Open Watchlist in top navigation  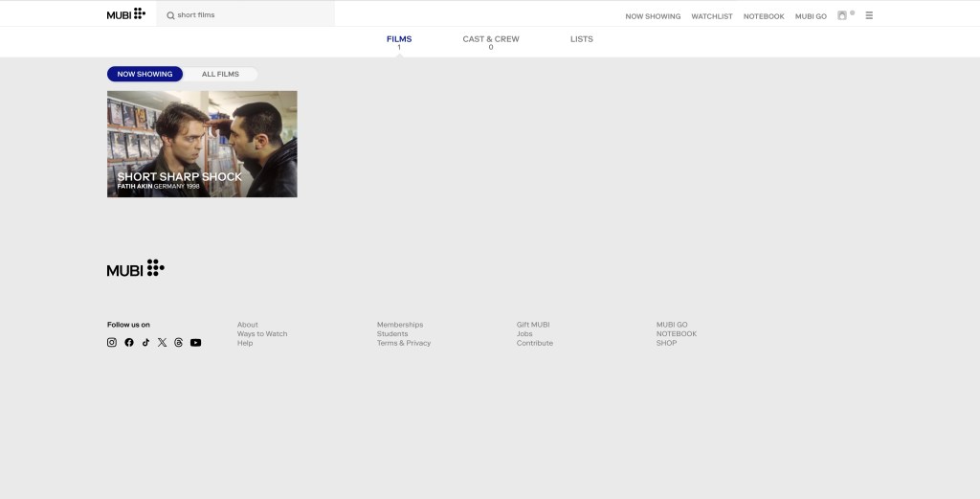pyautogui.click(x=712, y=16)
